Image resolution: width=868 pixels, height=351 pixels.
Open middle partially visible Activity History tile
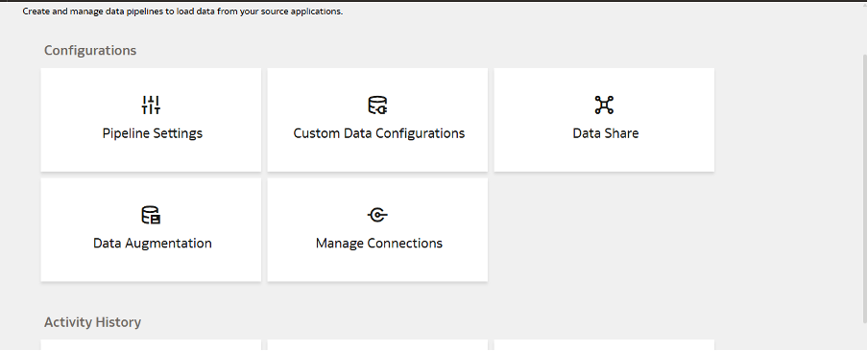377,345
